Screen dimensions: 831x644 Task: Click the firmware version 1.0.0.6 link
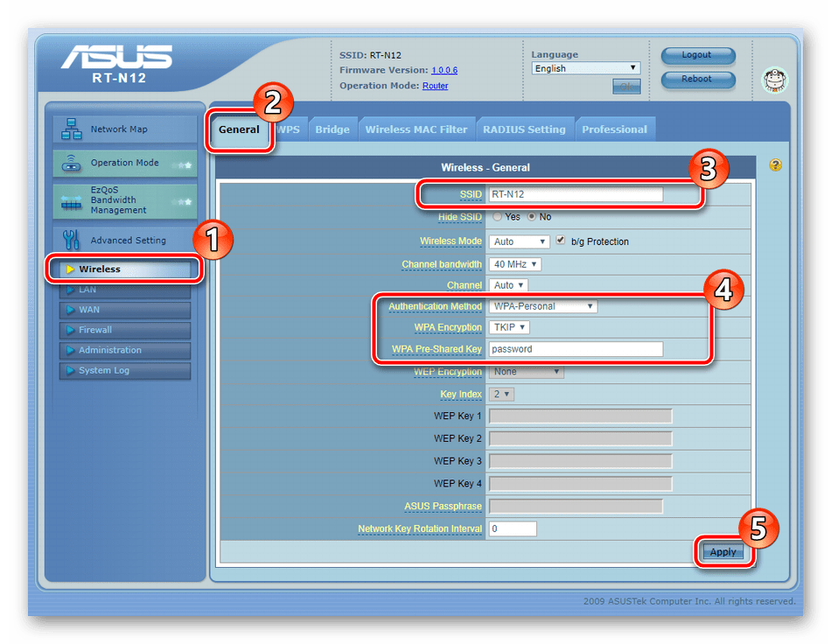(444, 70)
